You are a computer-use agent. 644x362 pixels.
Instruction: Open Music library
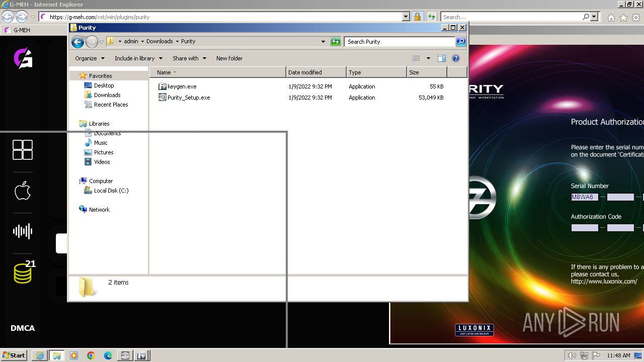(101, 143)
